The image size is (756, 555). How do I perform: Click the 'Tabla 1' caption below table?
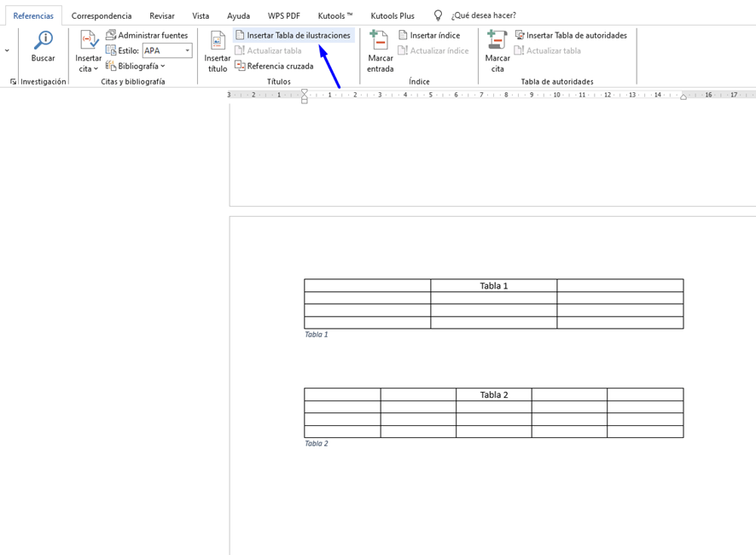316,335
